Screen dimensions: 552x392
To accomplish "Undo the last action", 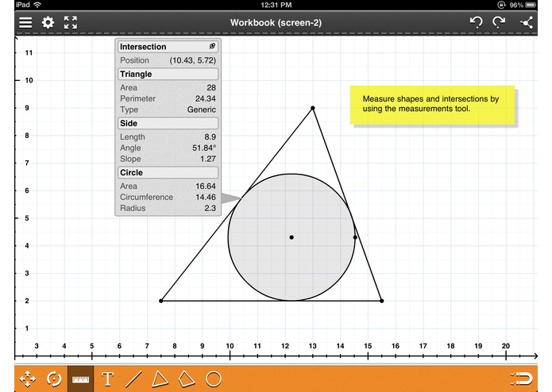I will click(x=476, y=22).
